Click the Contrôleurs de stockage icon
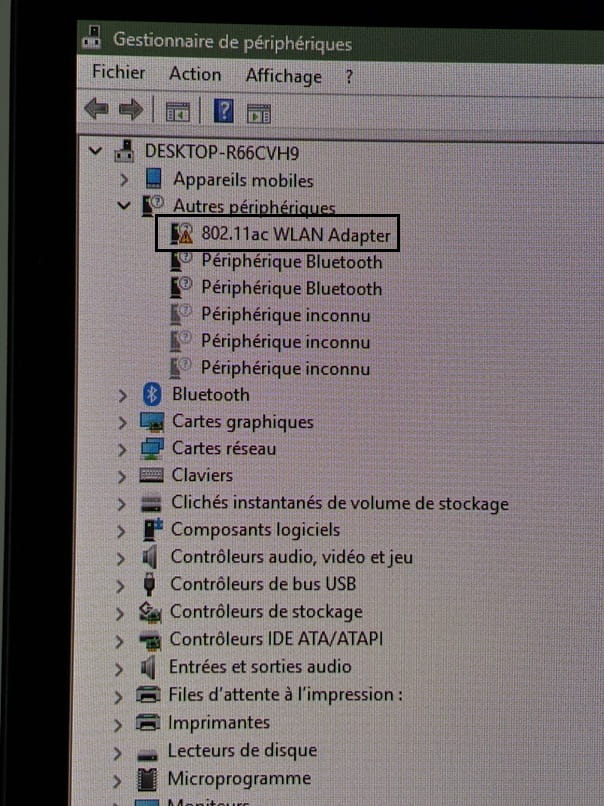The image size is (604, 806). (150, 612)
